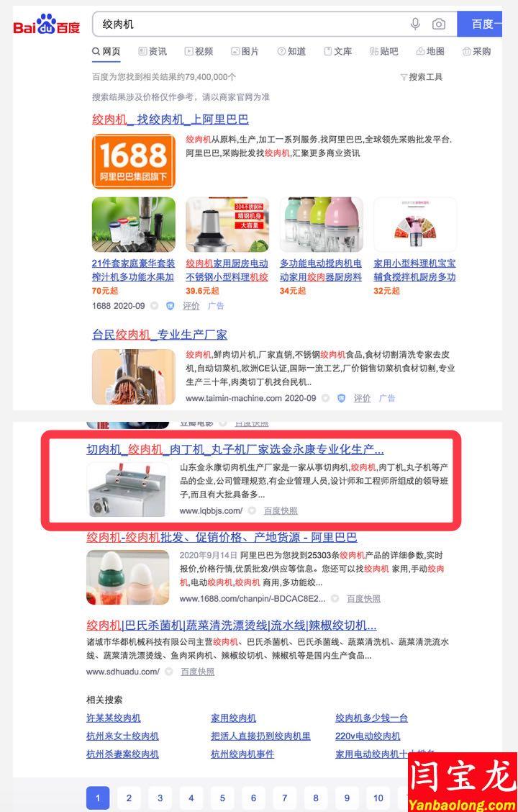Switch to the 视频 tab
Screen dimensions: 518x812
click(x=199, y=51)
